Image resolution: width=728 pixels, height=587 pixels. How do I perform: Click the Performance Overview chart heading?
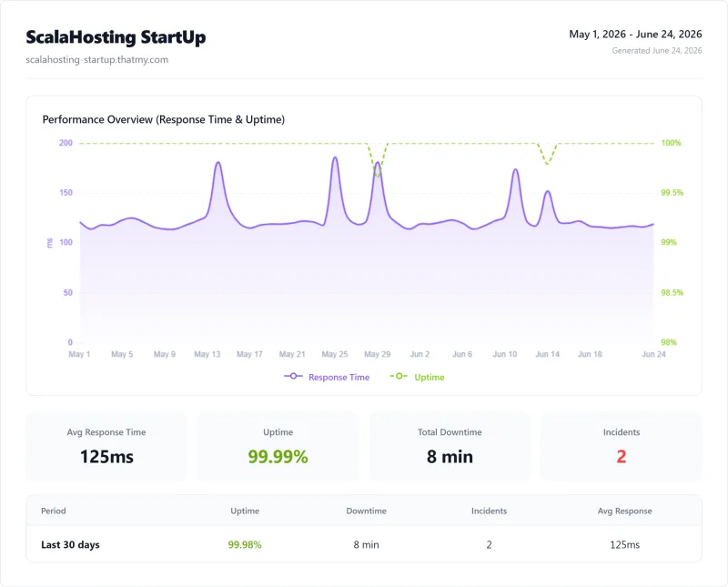164,119
